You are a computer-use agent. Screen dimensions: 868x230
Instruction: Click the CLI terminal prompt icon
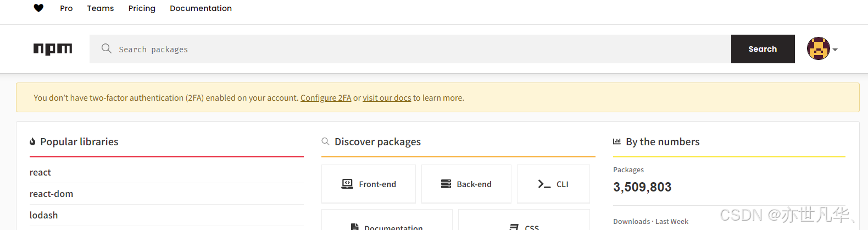[x=544, y=184]
